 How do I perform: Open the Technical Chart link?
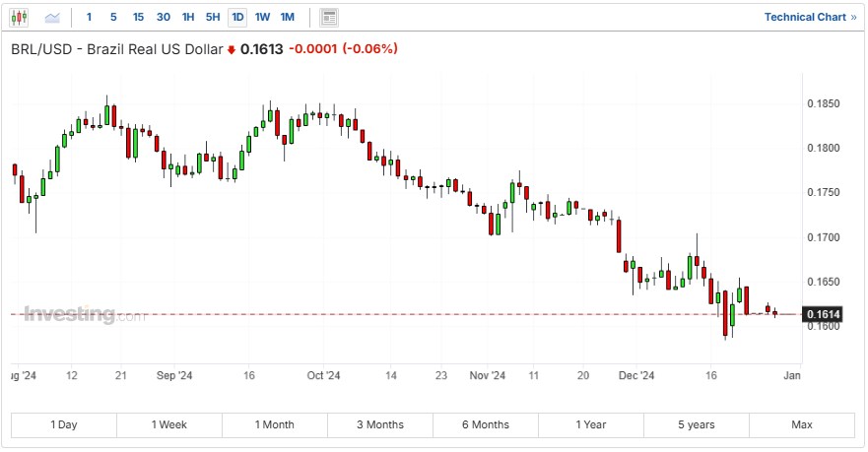(x=810, y=17)
